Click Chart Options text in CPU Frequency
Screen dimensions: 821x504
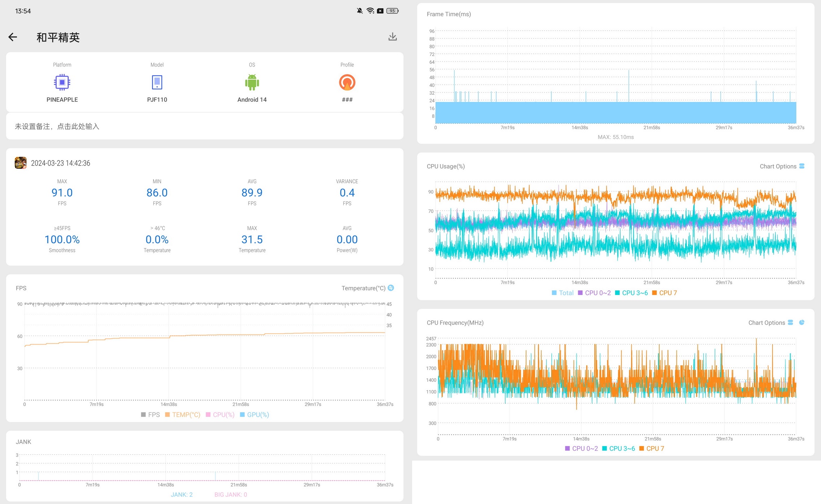click(x=766, y=323)
